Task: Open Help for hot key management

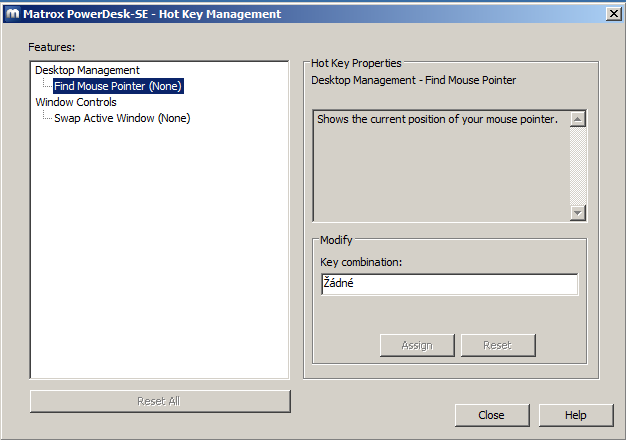Action: coord(576,415)
